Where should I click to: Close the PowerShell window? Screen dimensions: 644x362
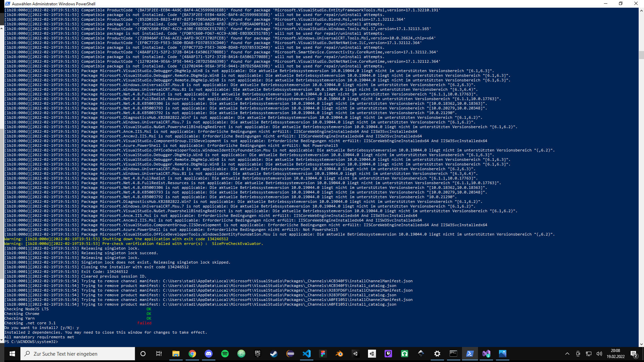coord(636,4)
